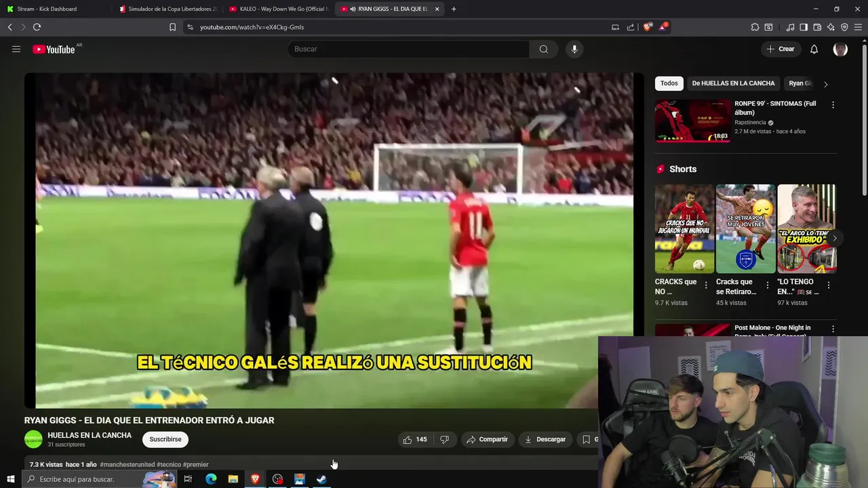
Task: Click the Crear button
Action: click(x=781, y=49)
